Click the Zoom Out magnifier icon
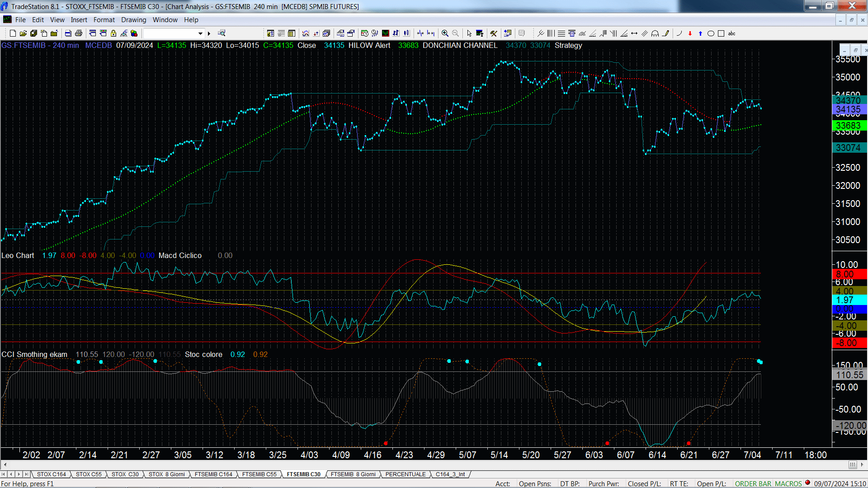 455,33
